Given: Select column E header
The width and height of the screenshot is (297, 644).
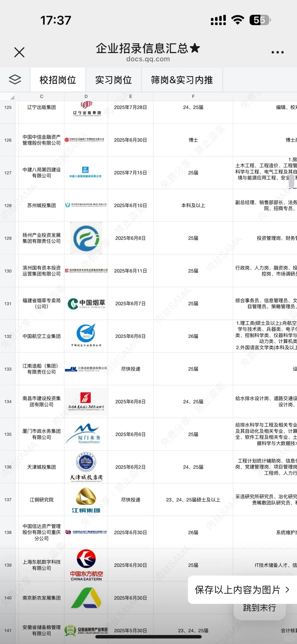Looking at the screenshot, I should [131, 97].
